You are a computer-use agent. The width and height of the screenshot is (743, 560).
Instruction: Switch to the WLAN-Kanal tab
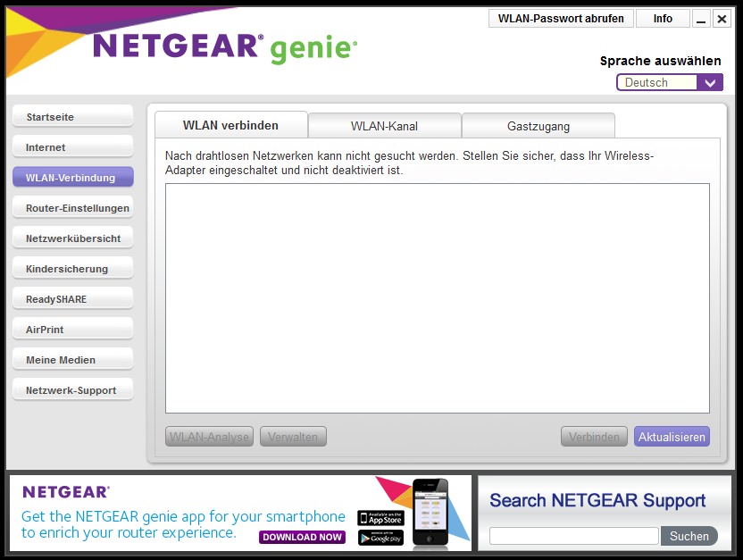click(384, 126)
